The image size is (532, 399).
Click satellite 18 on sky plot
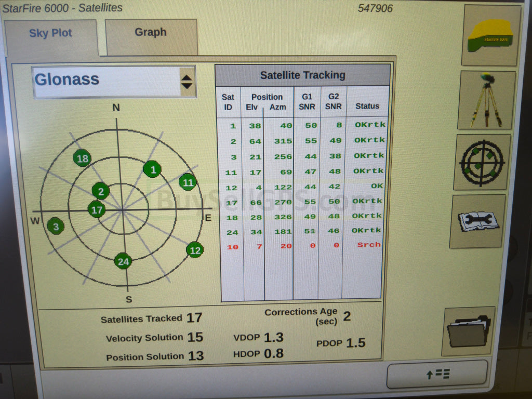(82, 158)
